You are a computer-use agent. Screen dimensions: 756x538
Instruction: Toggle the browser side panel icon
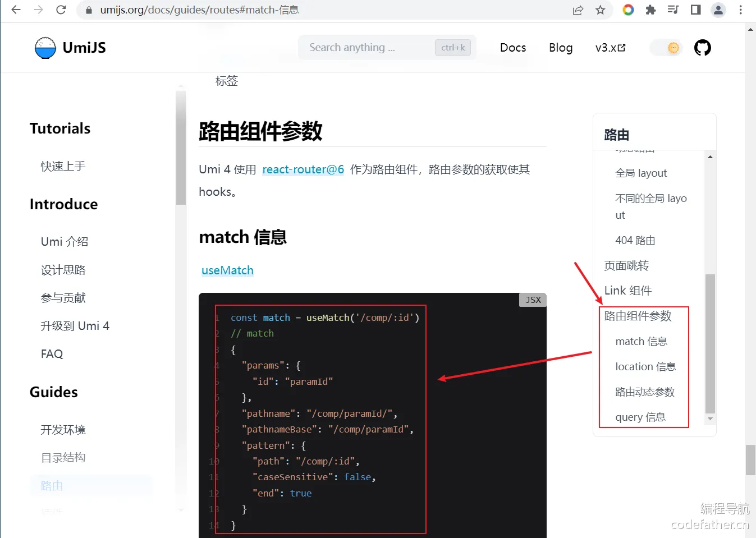point(696,10)
